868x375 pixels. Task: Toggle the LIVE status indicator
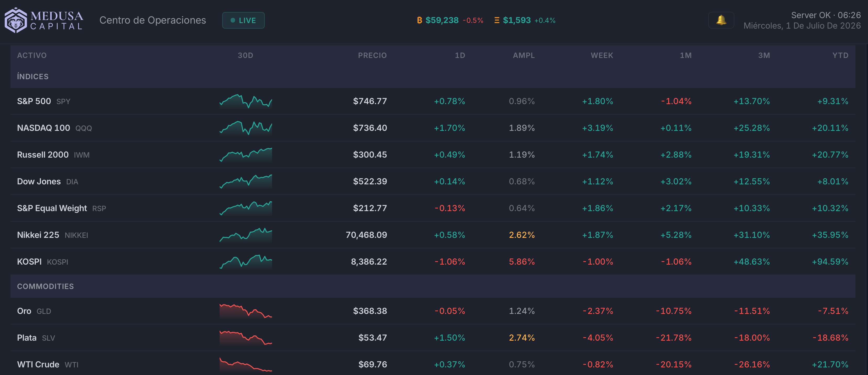(243, 20)
